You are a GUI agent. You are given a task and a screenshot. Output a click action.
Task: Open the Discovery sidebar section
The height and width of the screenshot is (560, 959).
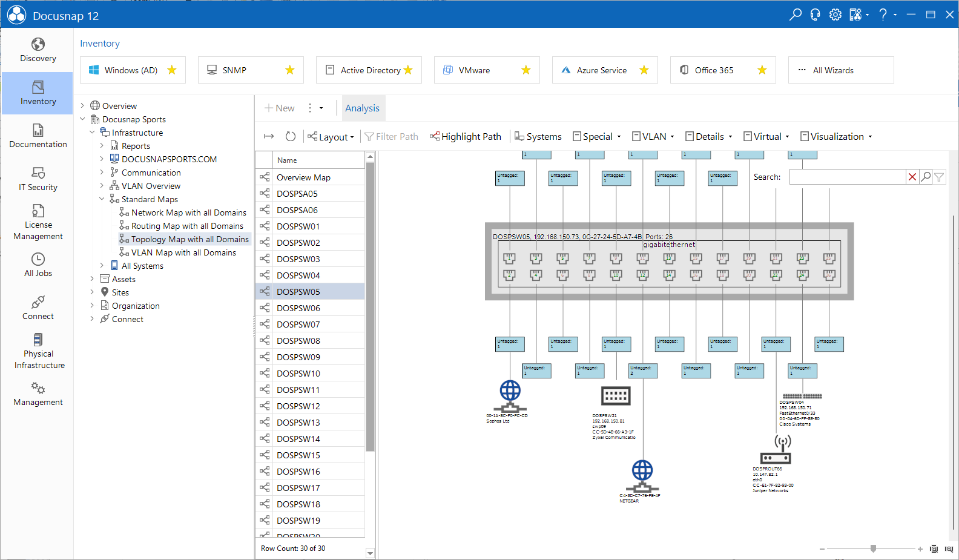[38, 50]
